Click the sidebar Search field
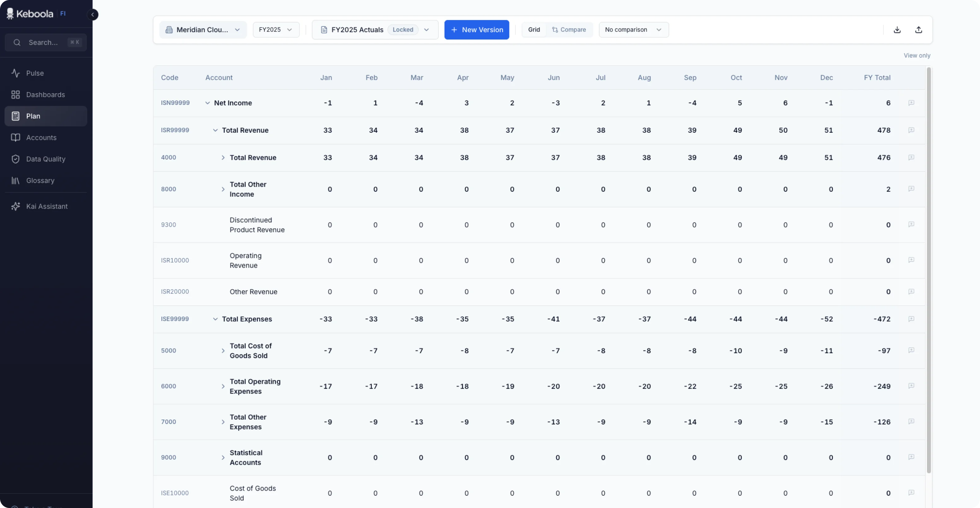Image resolution: width=980 pixels, height=508 pixels. click(46, 42)
